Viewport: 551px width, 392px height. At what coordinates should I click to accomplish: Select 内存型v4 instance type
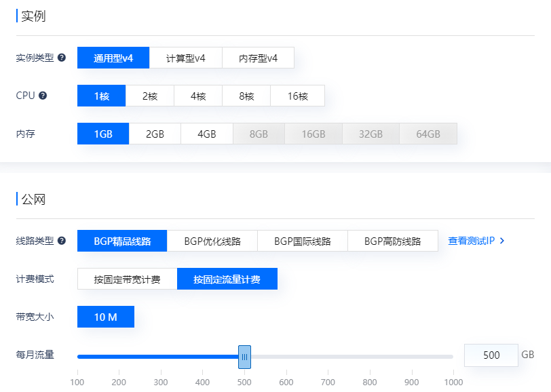259,58
